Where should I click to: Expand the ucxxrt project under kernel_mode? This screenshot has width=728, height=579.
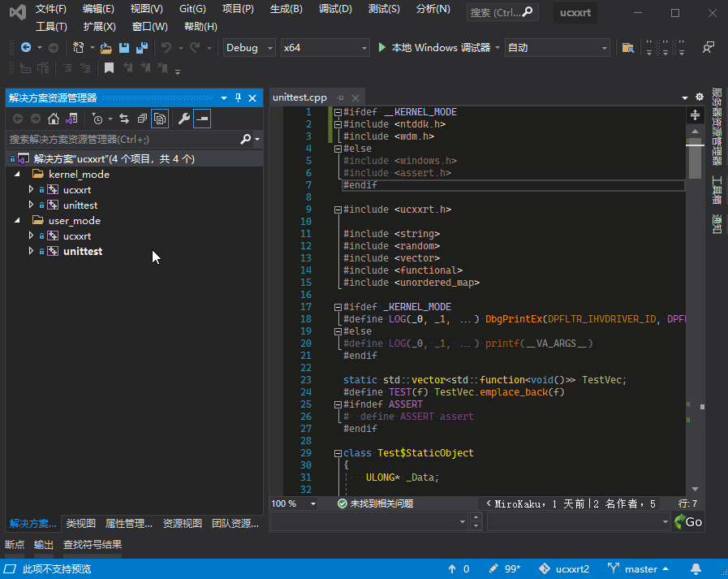coord(31,189)
